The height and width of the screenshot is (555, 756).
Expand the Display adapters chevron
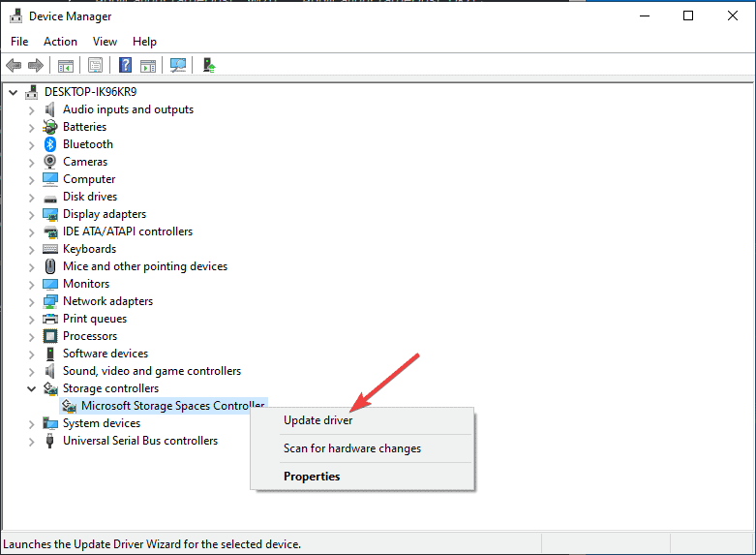(x=31, y=215)
